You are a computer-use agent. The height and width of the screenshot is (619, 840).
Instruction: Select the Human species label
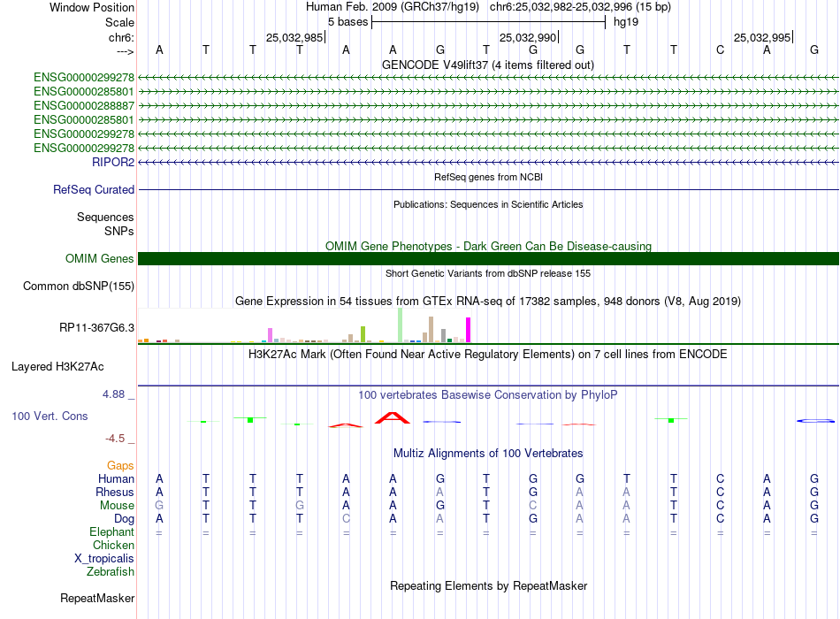(116, 478)
